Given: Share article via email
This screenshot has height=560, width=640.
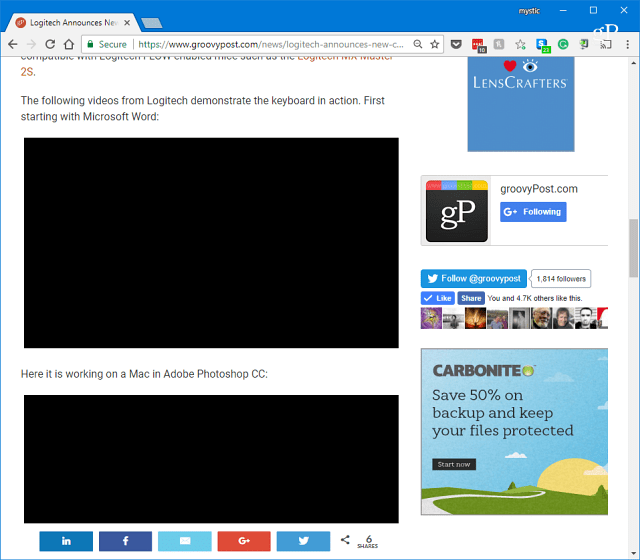Looking at the screenshot, I should click(185, 541).
